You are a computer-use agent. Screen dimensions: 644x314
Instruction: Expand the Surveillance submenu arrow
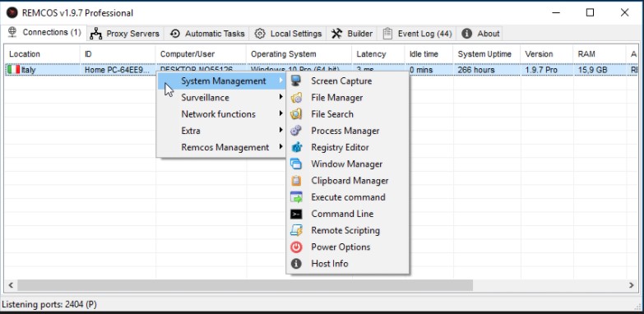pos(281,97)
